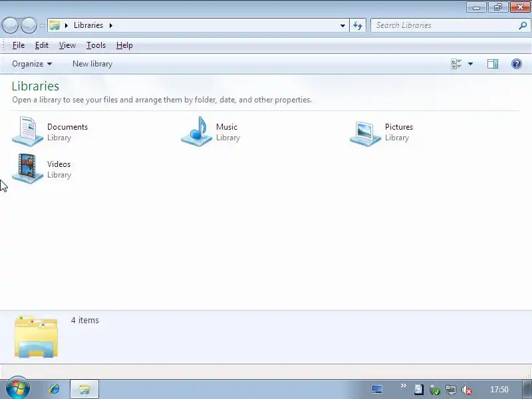Select the Videos library label

pos(59,164)
